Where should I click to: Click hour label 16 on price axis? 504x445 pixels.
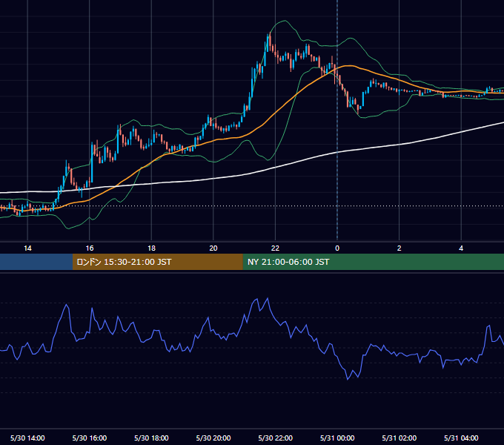click(90, 248)
